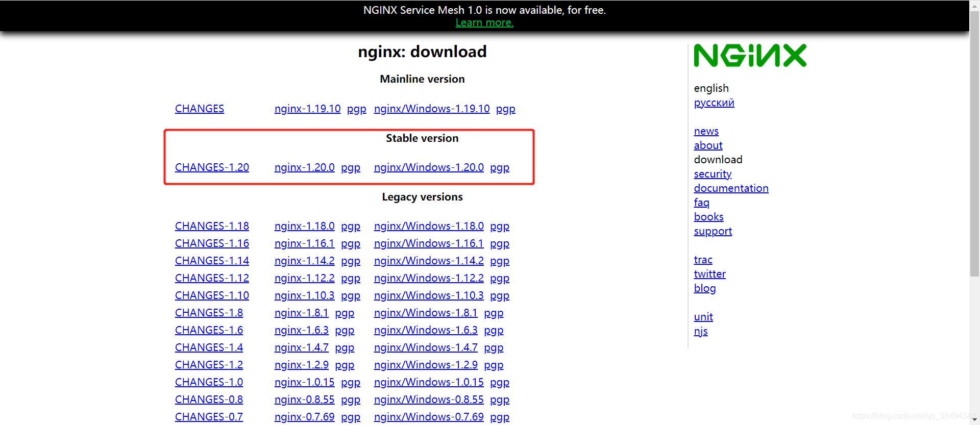This screenshot has width=980, height=425.
Task: Open CHANGES-1.16 link
Action: 212,243
